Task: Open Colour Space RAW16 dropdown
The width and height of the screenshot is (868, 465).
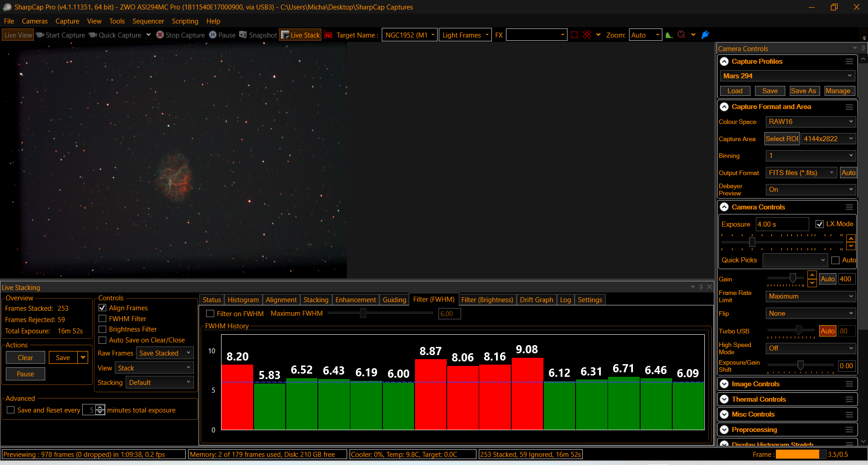Action: [811, 122]
